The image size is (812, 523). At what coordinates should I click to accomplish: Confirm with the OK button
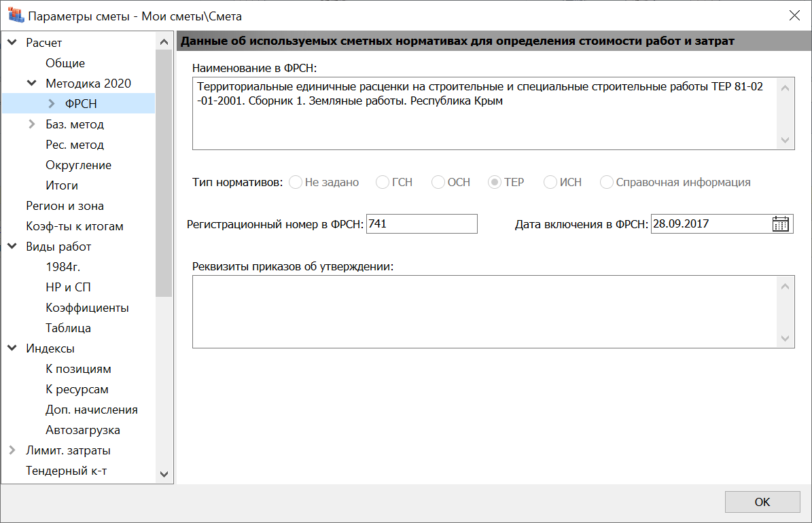coord(762,502)
